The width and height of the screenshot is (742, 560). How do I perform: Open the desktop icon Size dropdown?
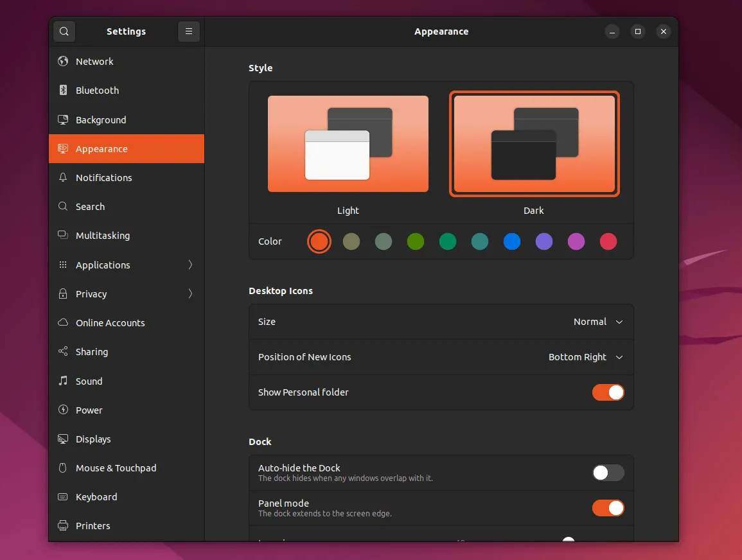[x=597, y=322]
